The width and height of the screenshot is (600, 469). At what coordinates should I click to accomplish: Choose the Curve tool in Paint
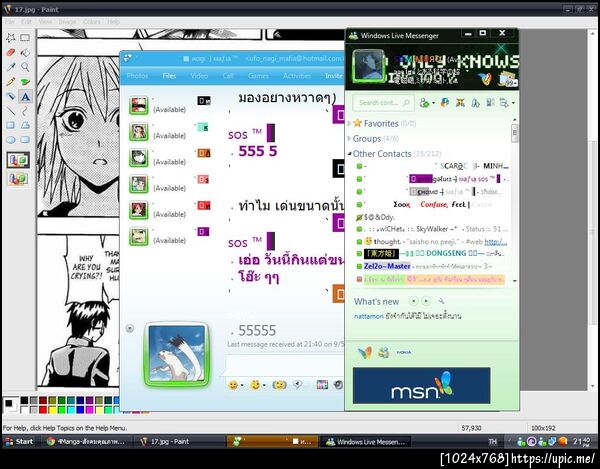pyautogui.click(x=25, y=111)
